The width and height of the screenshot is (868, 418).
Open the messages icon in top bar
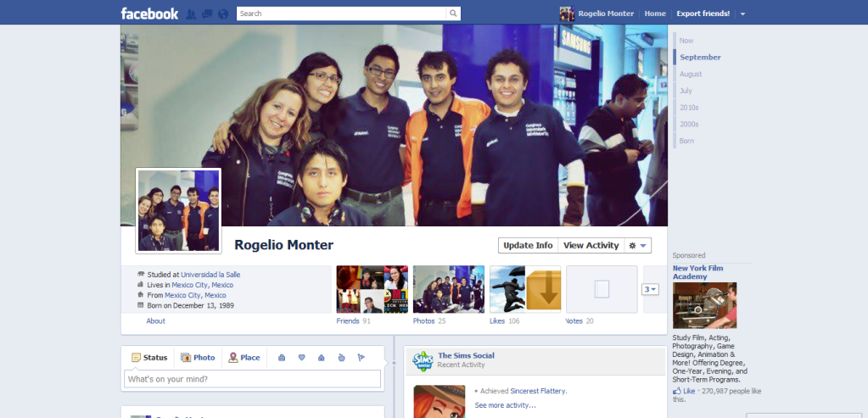pos(206,14)
